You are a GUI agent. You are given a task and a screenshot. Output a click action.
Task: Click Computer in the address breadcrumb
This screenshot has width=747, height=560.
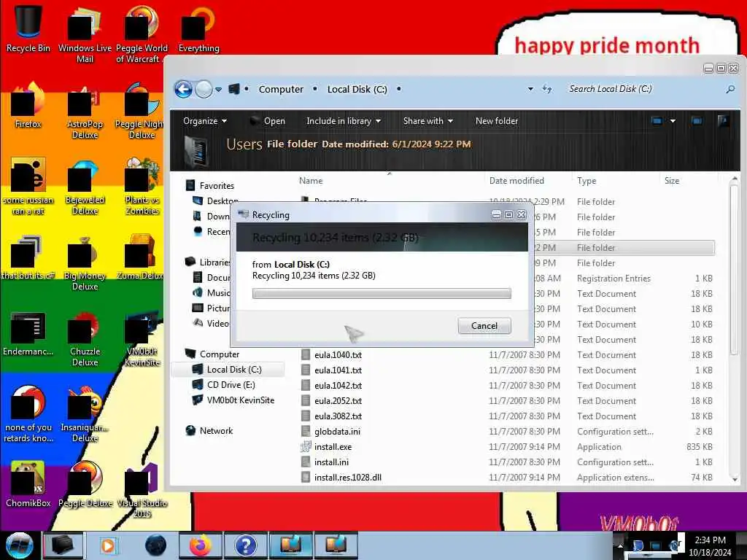(281, 89)
